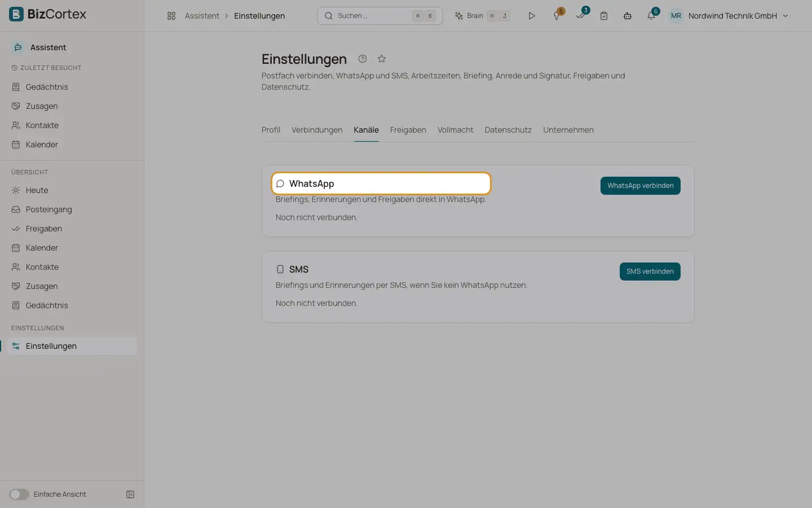Image resolution: width=812 pixels, height=508 pixels.
Task: Click the help question-mark icon beside Einstellungen heading
Action: pos(363,59)
